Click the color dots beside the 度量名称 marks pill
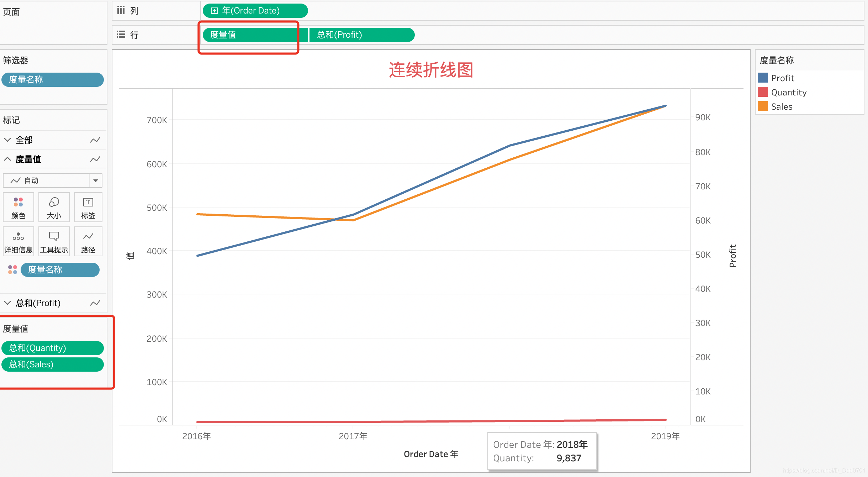 pos(12,270)
